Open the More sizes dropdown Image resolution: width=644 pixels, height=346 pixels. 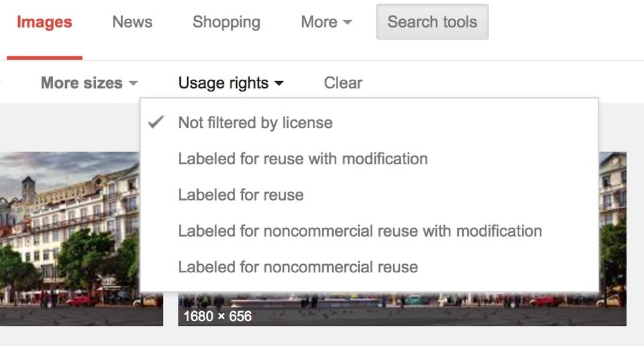[x=89, y=83]
